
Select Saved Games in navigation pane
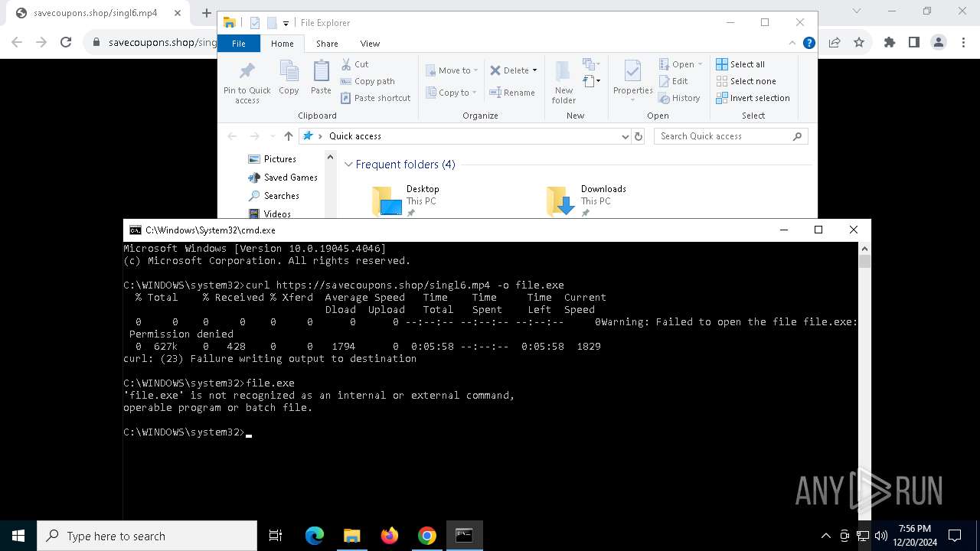[283, 178]
